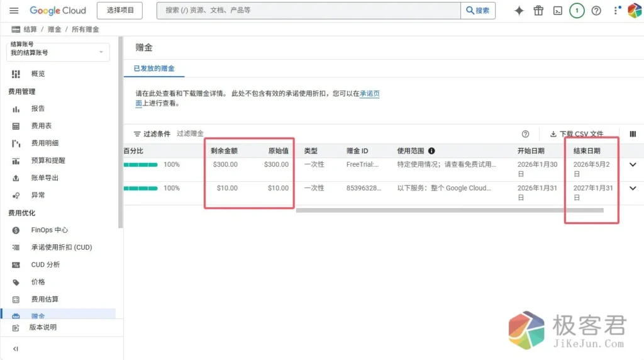Click the 选择项目 button
Screen dimensions: 644x360
(x=119, y=11)
